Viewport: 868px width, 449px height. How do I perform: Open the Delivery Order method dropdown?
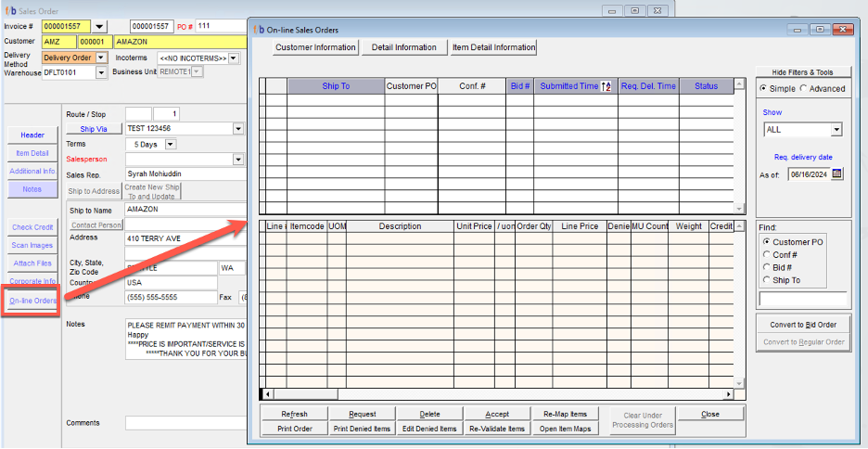(x=100, y=58)
